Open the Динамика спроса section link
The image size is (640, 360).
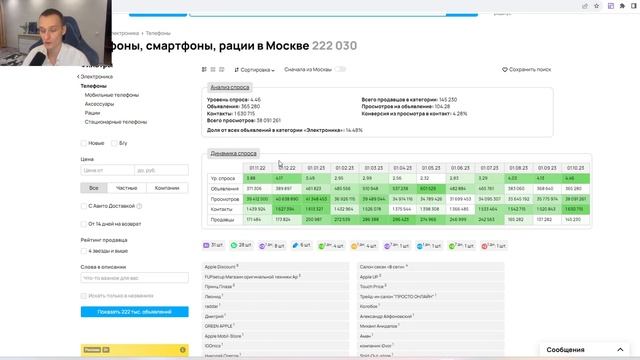click(x=233, y=153)
